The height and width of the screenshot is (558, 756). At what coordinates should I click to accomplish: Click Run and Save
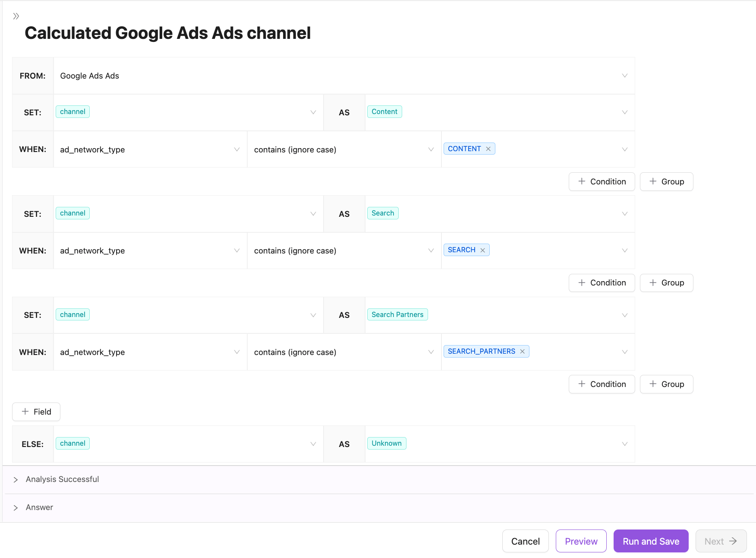pos(651,541)
